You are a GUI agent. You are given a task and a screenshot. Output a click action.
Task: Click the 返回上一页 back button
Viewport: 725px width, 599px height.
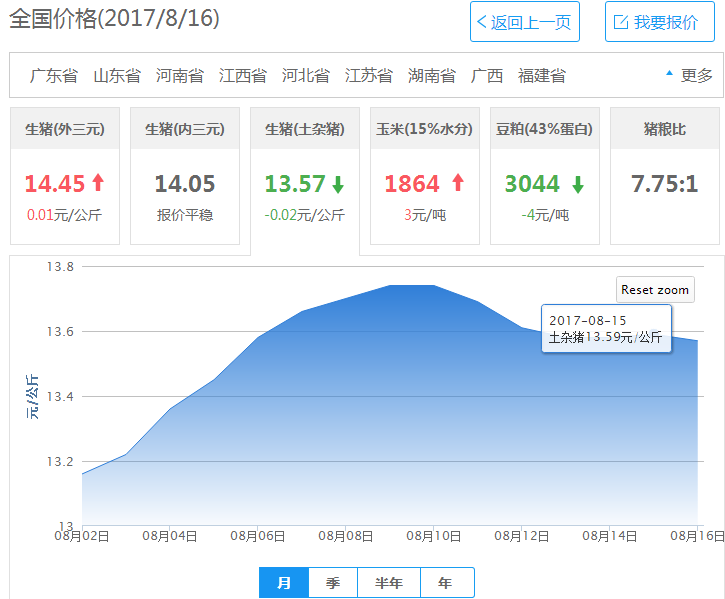click(524, 22)
